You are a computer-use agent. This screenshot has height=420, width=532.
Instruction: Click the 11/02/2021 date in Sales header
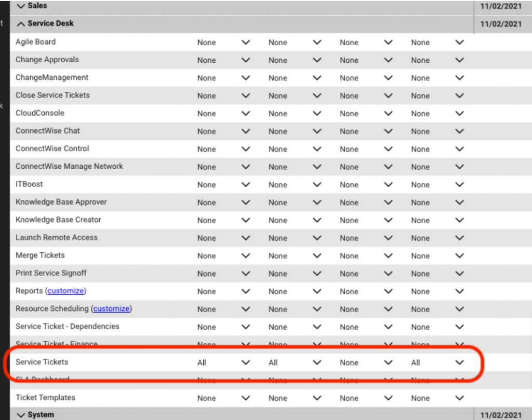coord(501,6)
